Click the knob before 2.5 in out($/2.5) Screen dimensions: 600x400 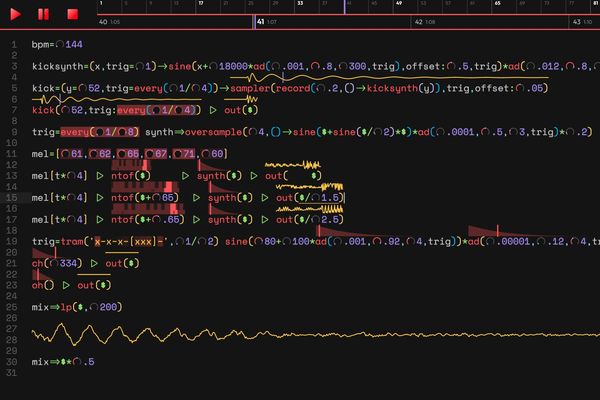coord(315,220)
